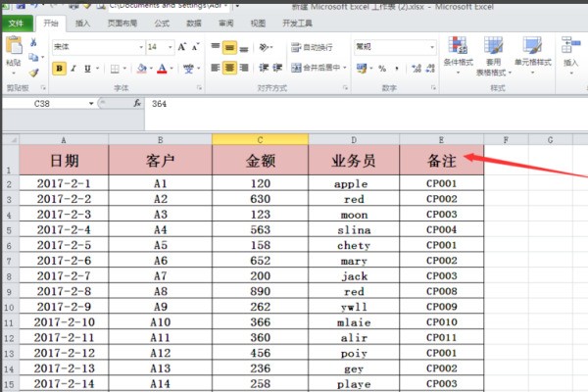Screen dimensions: 588x392
Task: Select the 金额 header cell
Action: point(259,157)
